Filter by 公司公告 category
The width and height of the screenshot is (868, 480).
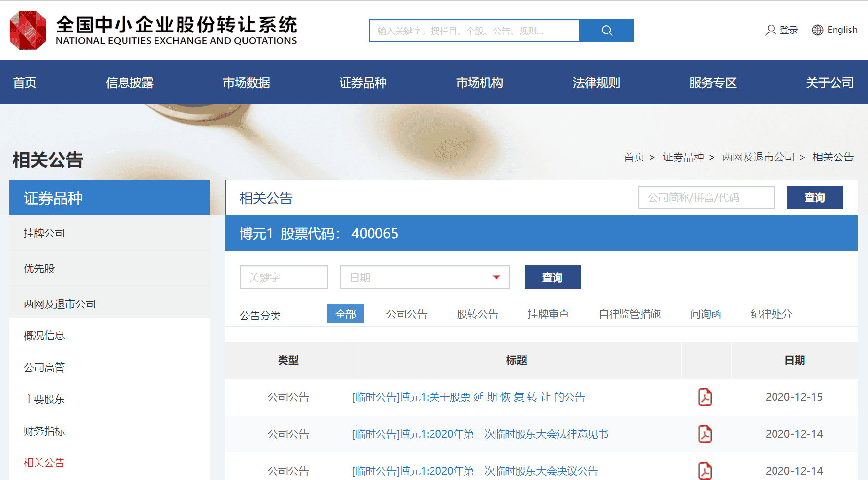pyautogui.click(x=406, y=314)
